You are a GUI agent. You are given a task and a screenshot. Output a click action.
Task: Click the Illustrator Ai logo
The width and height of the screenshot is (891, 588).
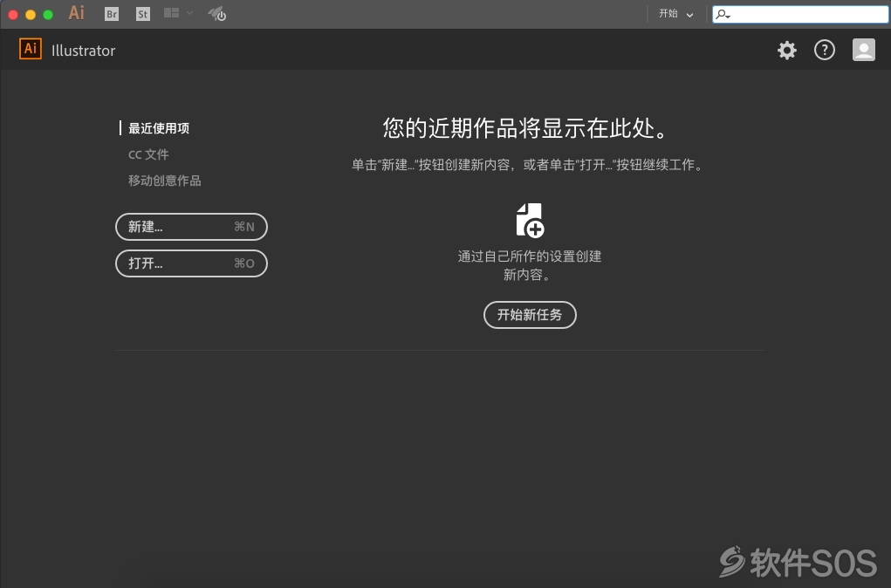click(31, 49)
